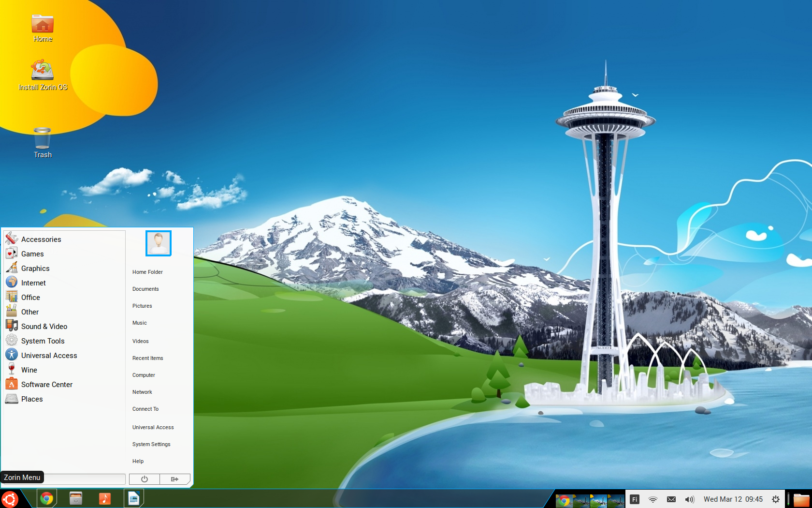Click the mail envelope indicator

click(671, 499)
